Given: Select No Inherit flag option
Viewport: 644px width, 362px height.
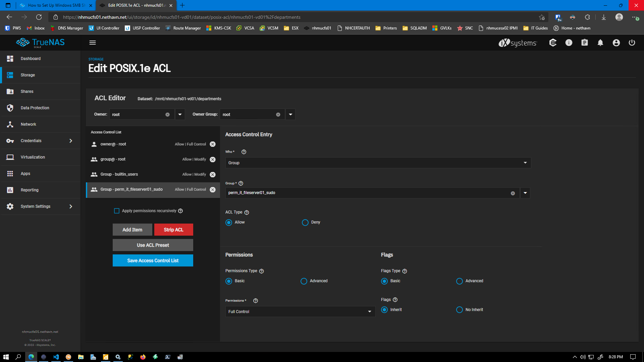Looking at the screenshot, I should 460,310.
